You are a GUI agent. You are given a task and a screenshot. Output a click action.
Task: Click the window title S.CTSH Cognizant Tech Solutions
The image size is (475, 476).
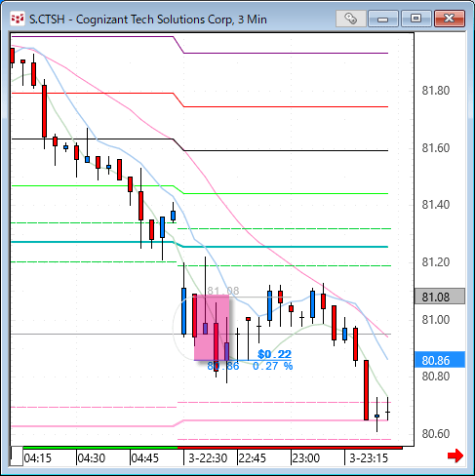click(148, 20)
